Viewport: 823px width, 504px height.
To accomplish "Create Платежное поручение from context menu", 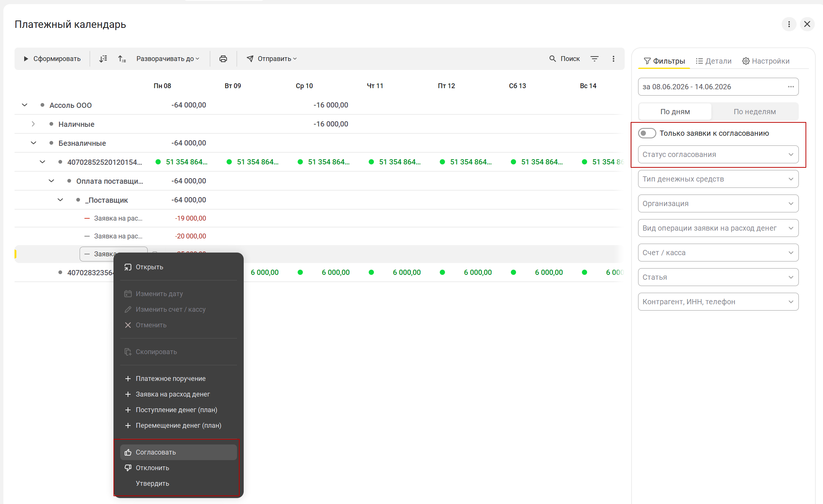I will [x=179, y=379].
